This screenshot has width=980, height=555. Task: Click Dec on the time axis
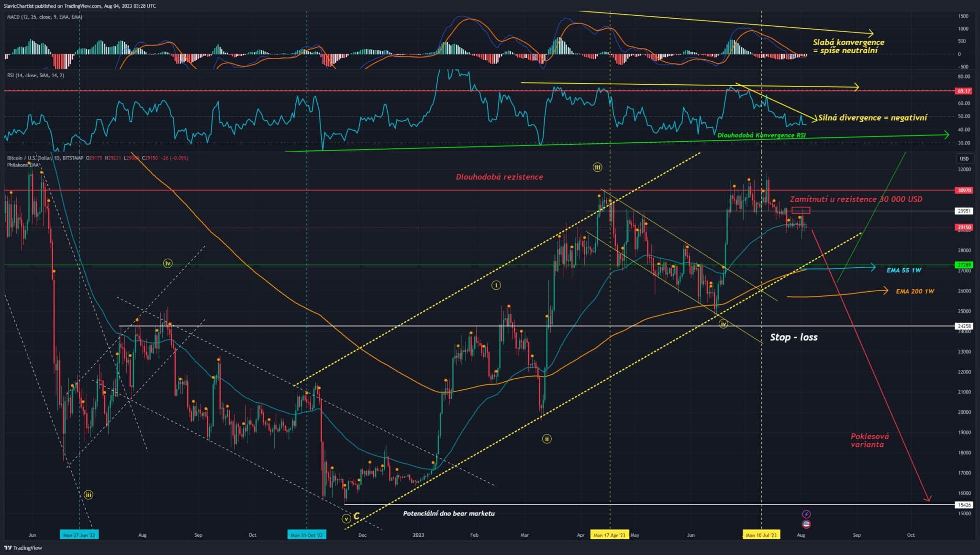click(362, 535)
